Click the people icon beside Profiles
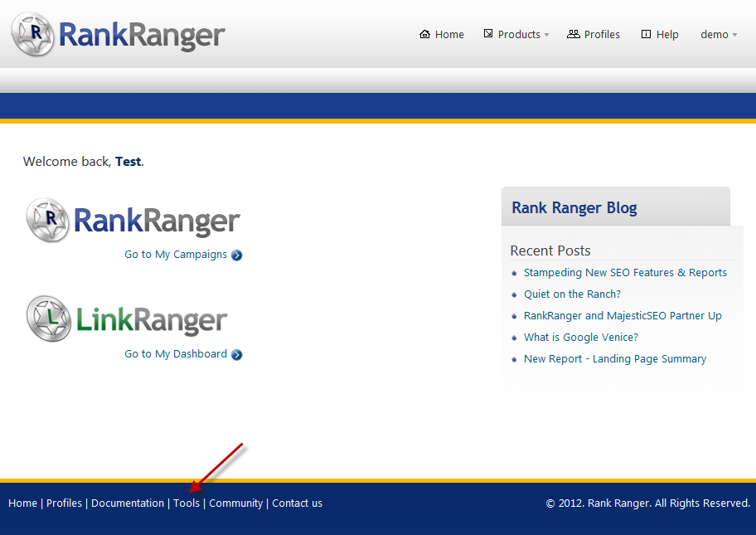The width and height of the screenshot is (756, 535). [574, 34]
